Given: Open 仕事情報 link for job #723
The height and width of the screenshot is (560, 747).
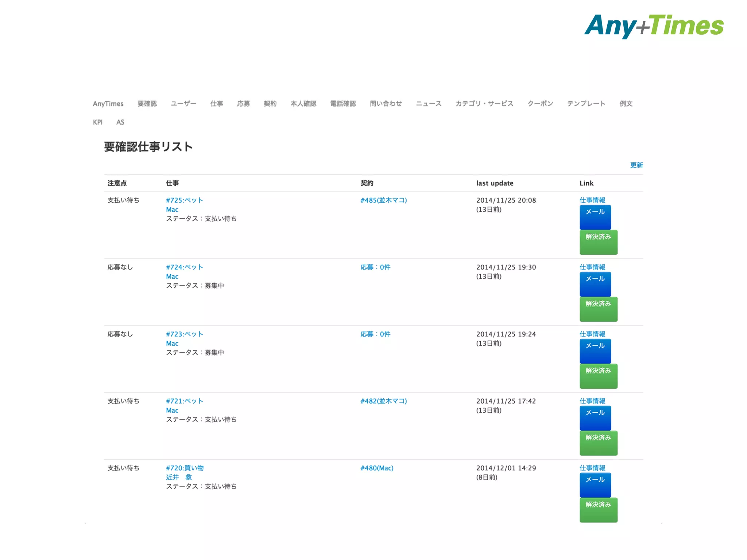Looking at the screenshot, I should point(592,334).
